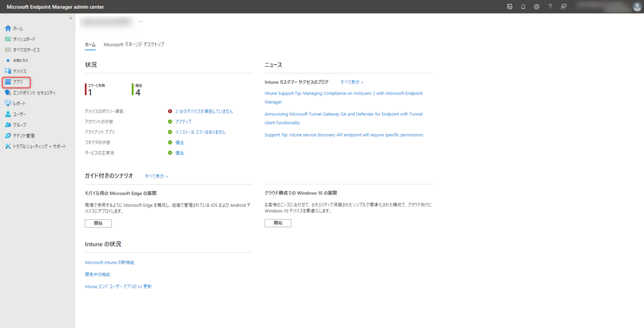Screen dimensions: 644x328
Task: Click the notifications bell icon
Action: click(x=523, y=7)
